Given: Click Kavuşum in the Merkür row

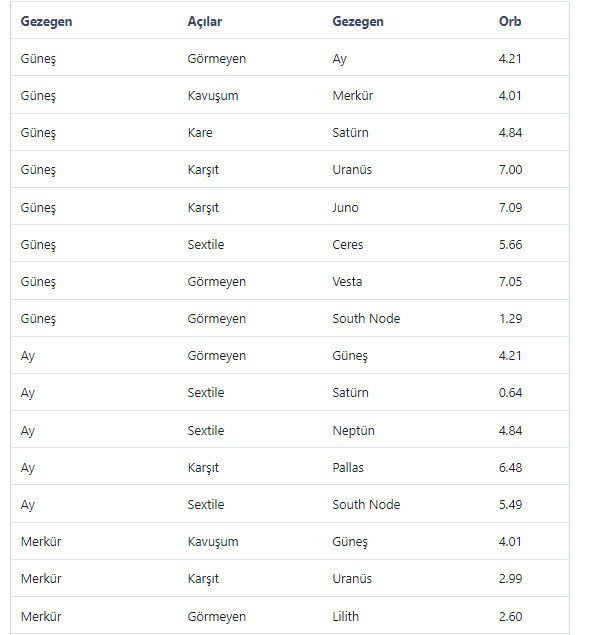Looking at the screenshot, I should click(x=213, y=541).
